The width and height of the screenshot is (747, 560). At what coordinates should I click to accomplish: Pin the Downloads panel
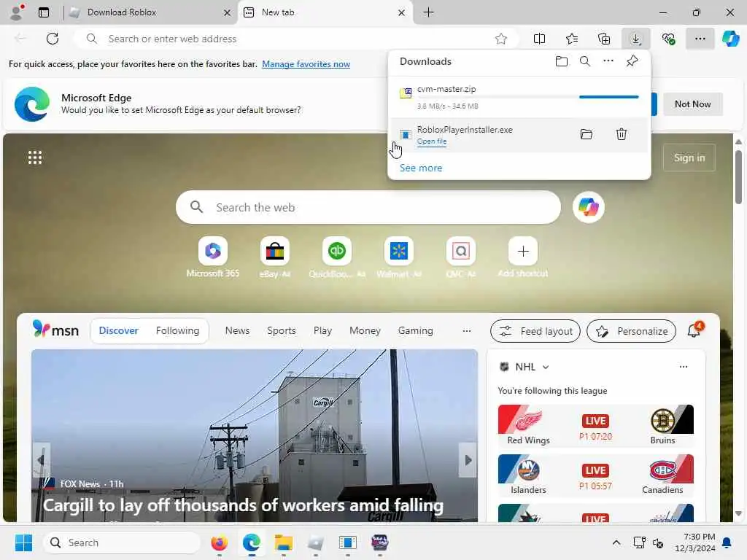632,61
